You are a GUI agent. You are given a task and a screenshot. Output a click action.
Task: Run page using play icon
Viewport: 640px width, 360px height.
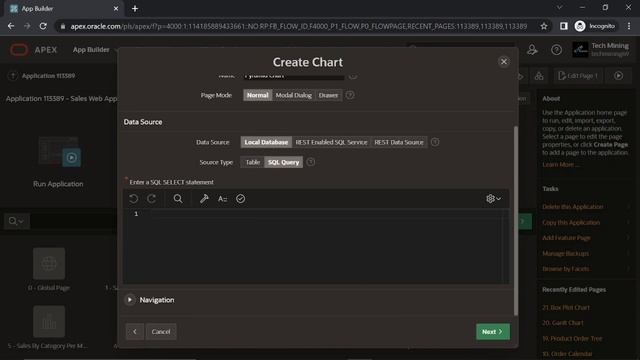[x=618, y=76]
